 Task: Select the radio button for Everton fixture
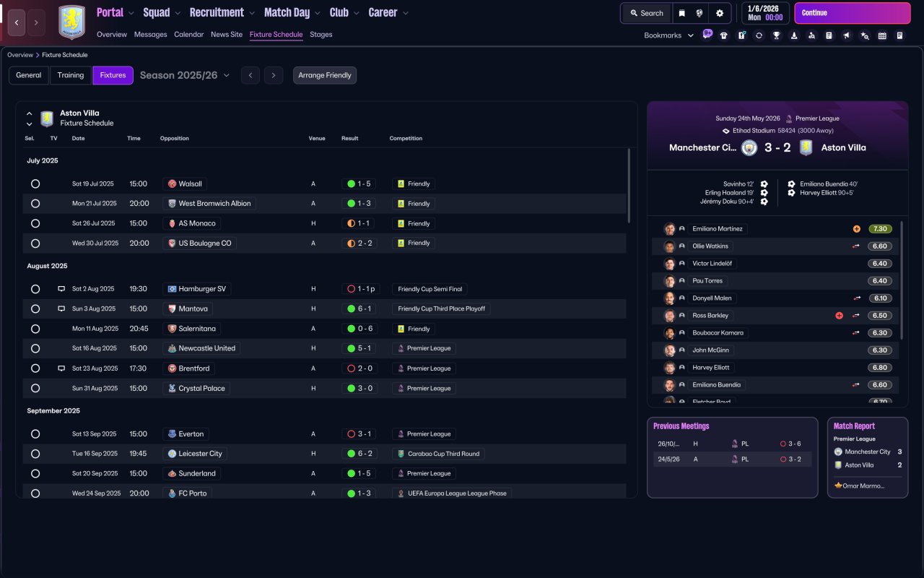pyautogui.click(x=35, y=434)
